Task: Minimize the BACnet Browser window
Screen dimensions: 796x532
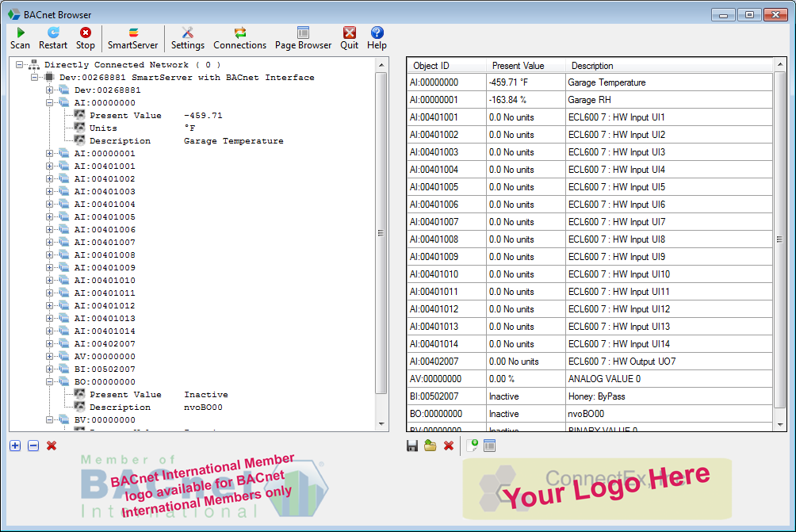Action: [723, 15]
